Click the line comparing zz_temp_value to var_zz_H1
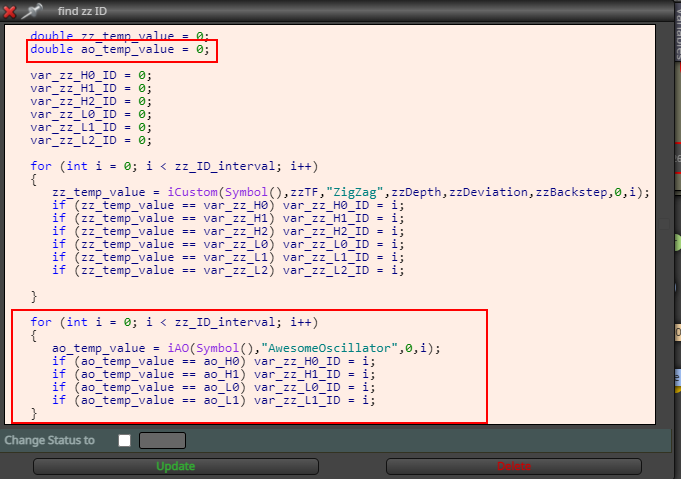The width and height of the screenshot is (681, 479). pyautogui.click(x=228, y=218)
